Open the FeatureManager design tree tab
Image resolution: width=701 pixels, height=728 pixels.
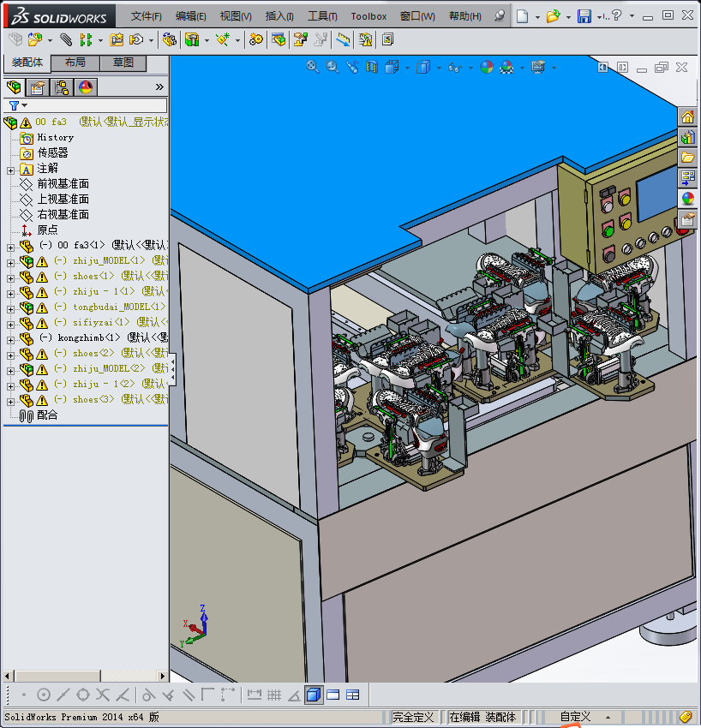14,87
